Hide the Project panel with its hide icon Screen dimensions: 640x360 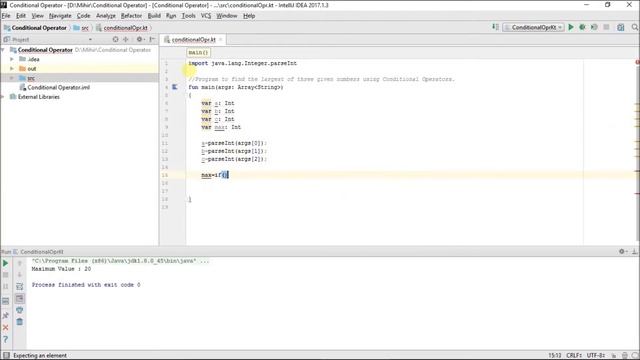click(152, 39)
